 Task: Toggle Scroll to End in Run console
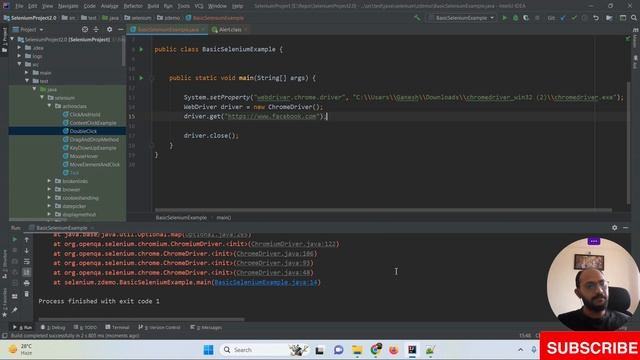coord(27,272)
